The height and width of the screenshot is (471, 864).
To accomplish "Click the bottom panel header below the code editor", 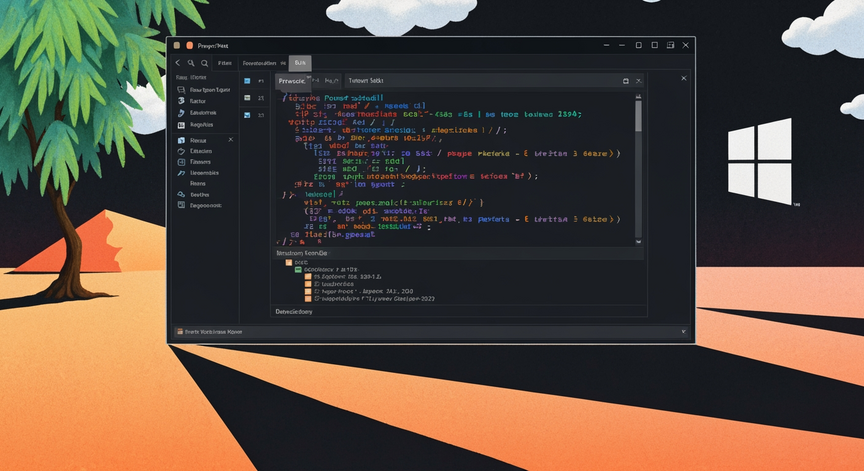I will click(x=457, y=253).
